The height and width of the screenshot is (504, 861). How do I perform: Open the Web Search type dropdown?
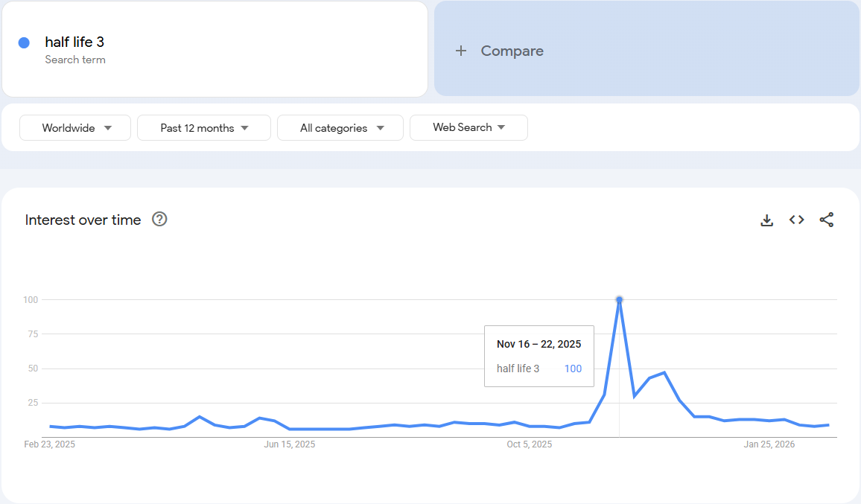469,127
